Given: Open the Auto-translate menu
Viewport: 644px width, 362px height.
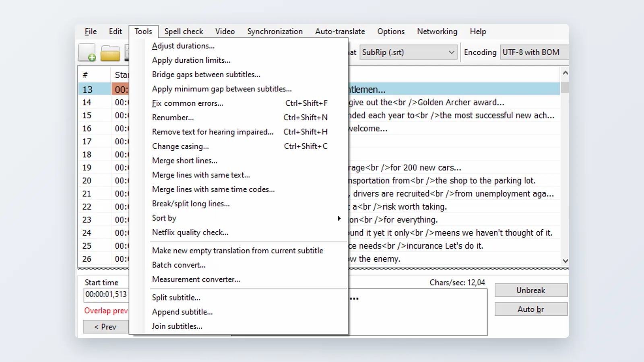Looking at the screenshot, I should (x=340, y=31).
